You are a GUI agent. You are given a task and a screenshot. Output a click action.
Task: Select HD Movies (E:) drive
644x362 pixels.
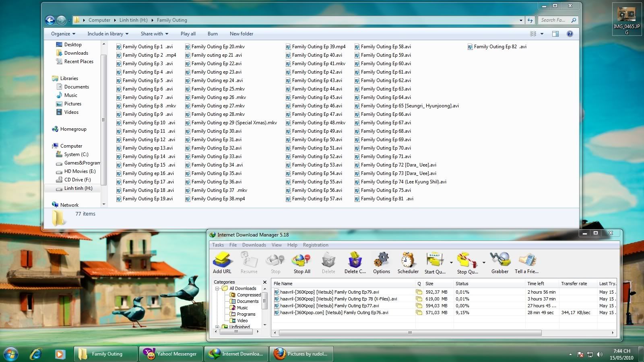tap(80, 171)
